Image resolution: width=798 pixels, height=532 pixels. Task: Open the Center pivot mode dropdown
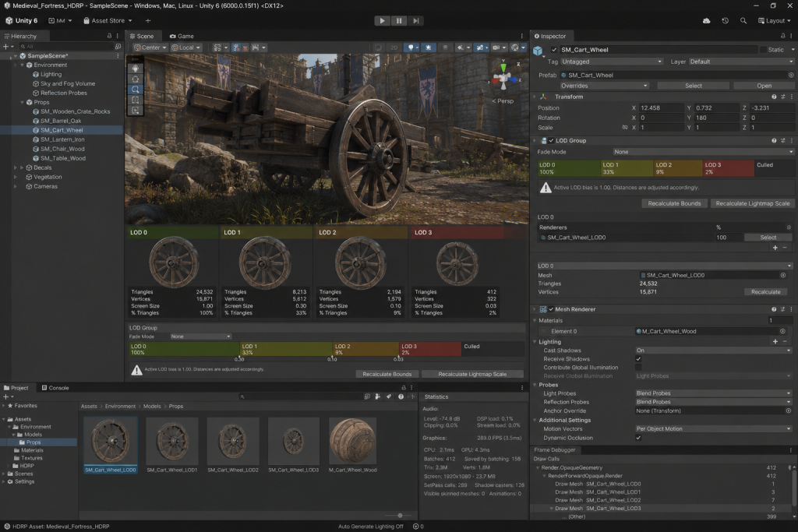pyautogui.click(x=150, y=48)
